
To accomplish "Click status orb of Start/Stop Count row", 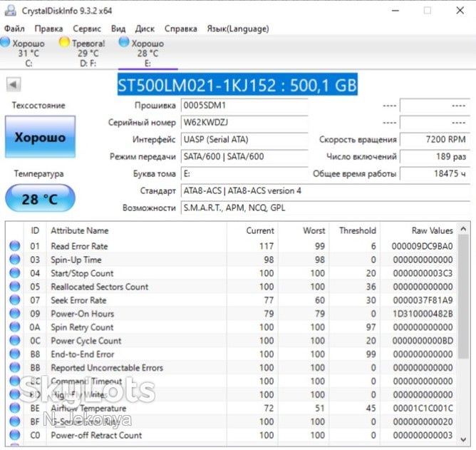I will coord(14,272).
